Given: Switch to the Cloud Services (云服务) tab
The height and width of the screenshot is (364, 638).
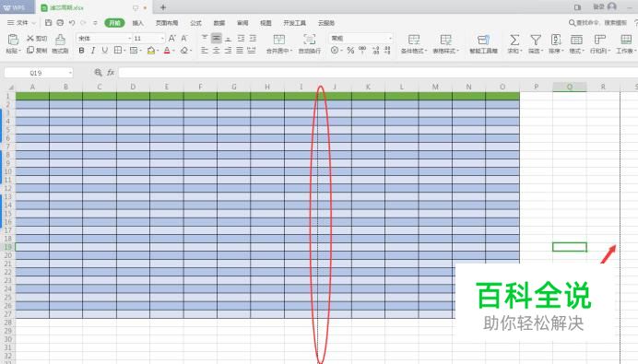Looking at the screenshot, I should pos(326,23).
